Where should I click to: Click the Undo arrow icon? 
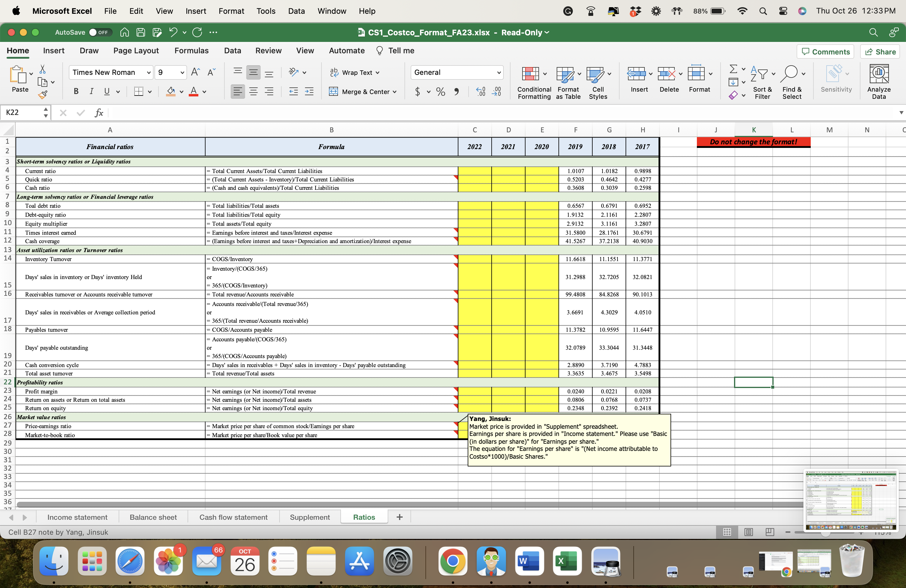[x=173, y=32]
